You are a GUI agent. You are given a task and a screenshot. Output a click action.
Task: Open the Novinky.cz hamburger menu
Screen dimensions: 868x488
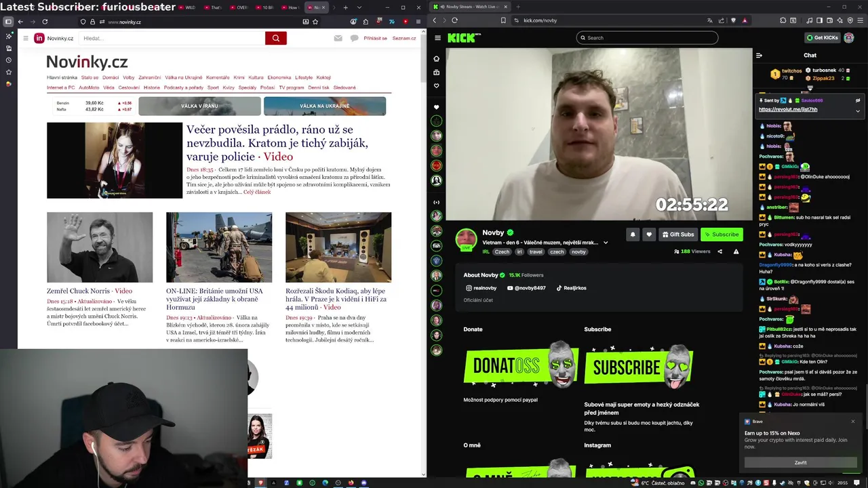(26, 38)
